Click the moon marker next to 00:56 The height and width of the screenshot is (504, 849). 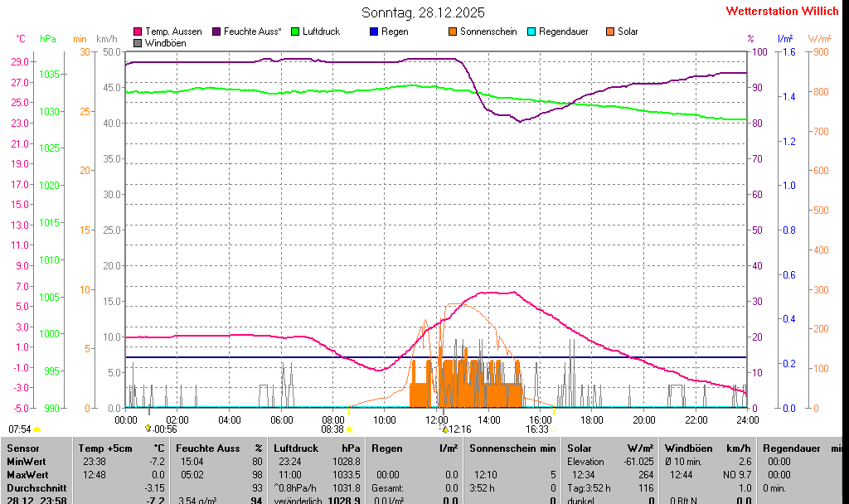[148, 429]
